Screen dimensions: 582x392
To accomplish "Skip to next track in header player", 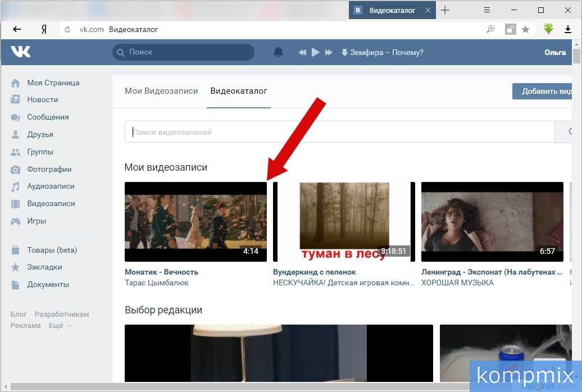I will (x=328, y=52).
